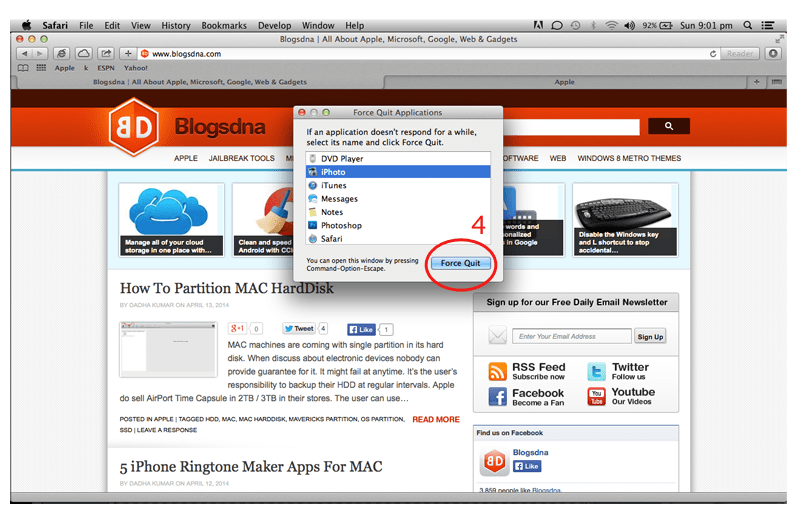The height and width of the screenshot is (505, 800).
Task: Click the Spotlight search magnifier
Action: 747,25
